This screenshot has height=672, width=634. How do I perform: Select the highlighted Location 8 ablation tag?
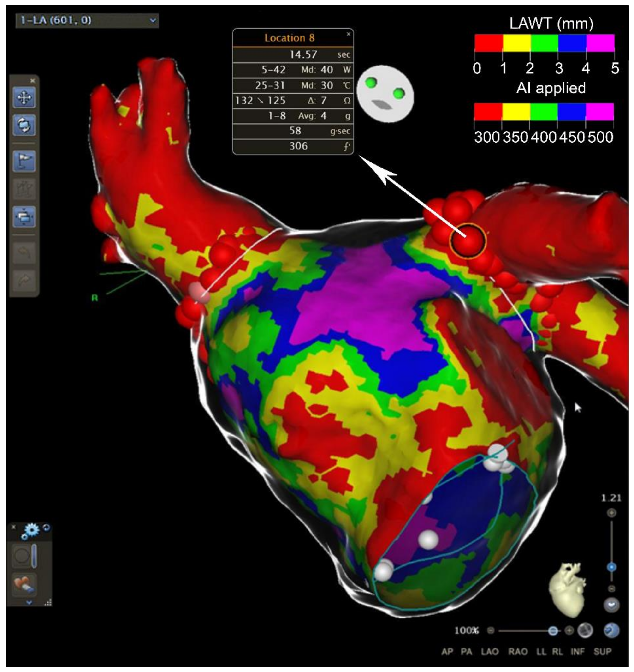tap(468, 241)
